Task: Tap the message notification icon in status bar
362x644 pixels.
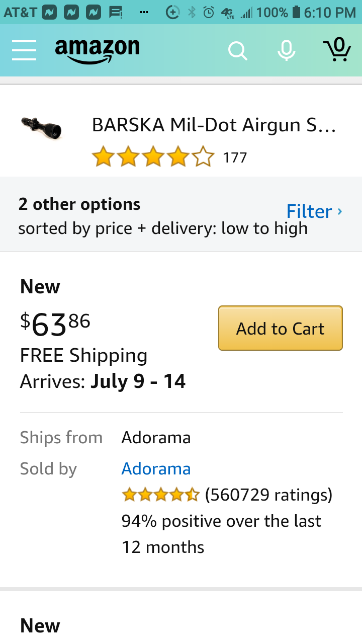Action: click(116, 12)
